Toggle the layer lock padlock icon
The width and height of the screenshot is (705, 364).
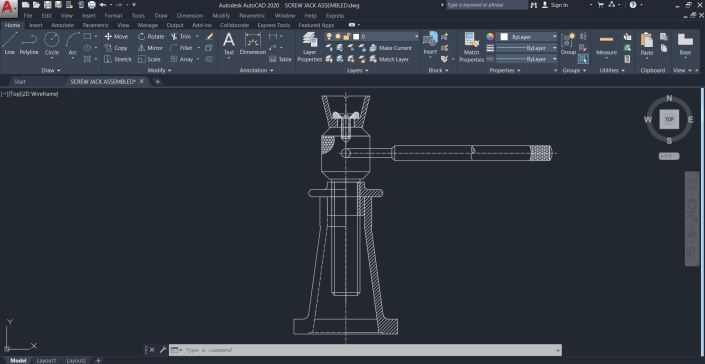coord(347,36)
